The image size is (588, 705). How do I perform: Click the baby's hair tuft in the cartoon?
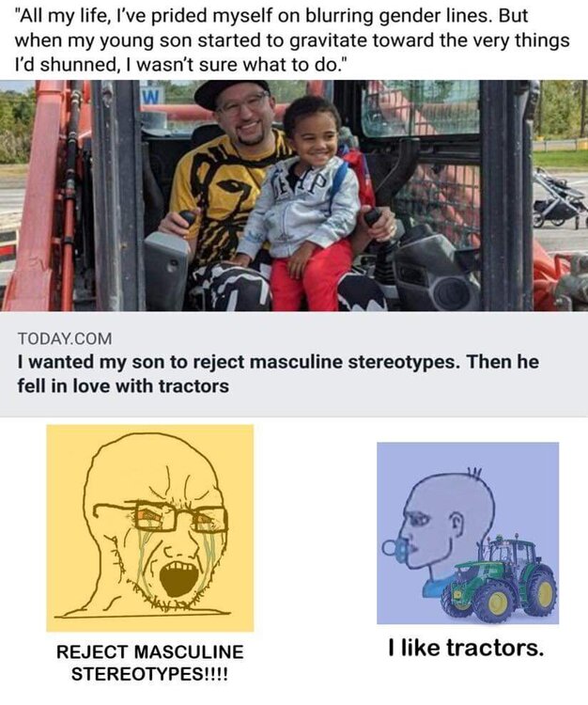(x=473, y=472)
